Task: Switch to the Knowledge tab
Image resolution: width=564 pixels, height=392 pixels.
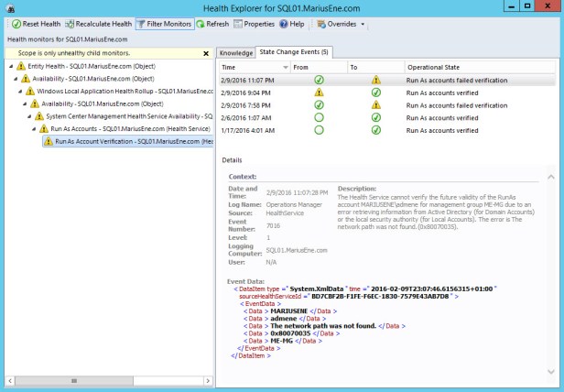Action: coord(236,53)
